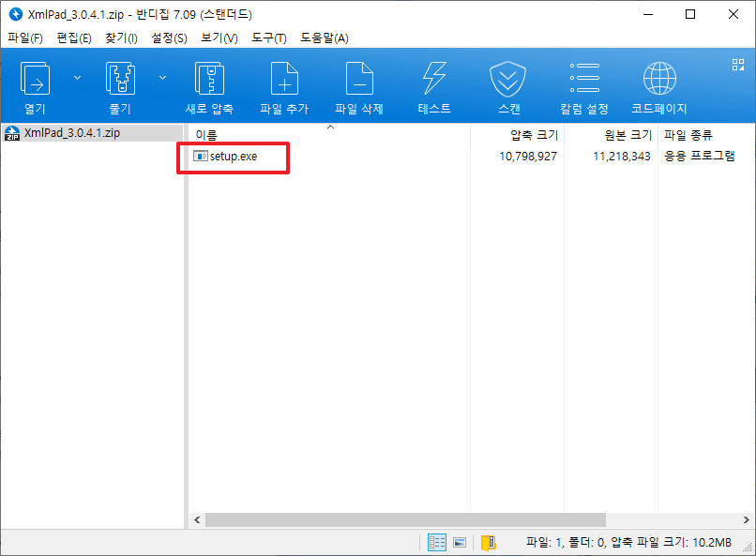Image resolution: width=756 pixels, height=556 pixels.
Task: Expand the dropdown arrow next to 열기
Action: click(x=77, y=78)
